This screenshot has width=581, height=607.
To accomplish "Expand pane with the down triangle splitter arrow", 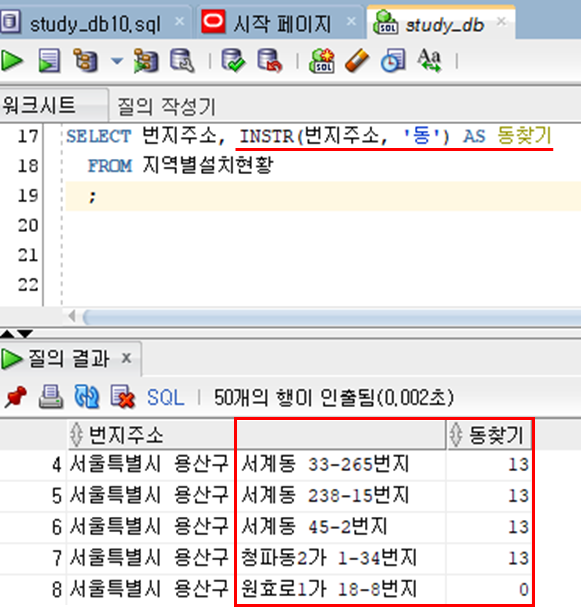I will click(25, 334).
